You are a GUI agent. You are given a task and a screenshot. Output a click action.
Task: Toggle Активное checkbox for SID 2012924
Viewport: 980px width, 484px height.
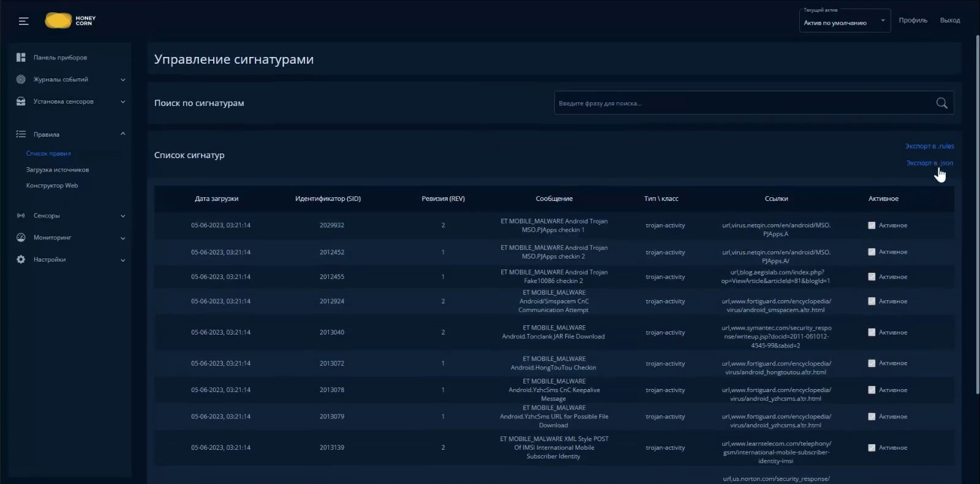[x=872, y=301]
